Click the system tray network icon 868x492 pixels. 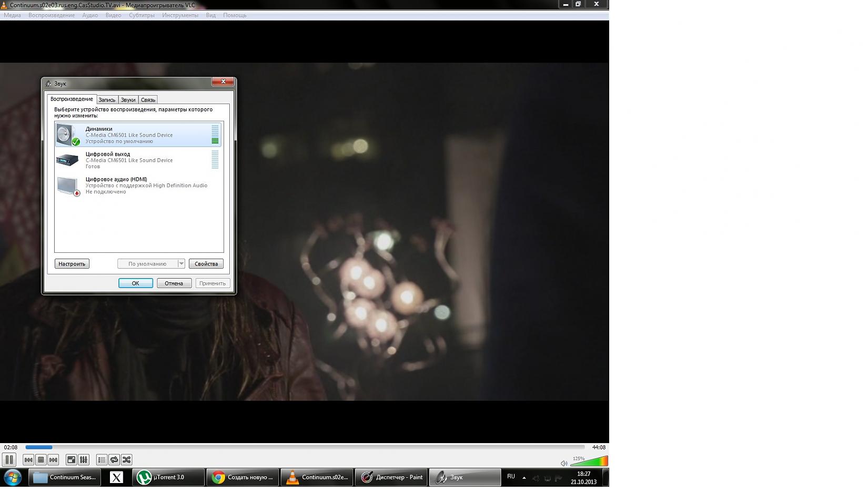click(x=547, y=478)
